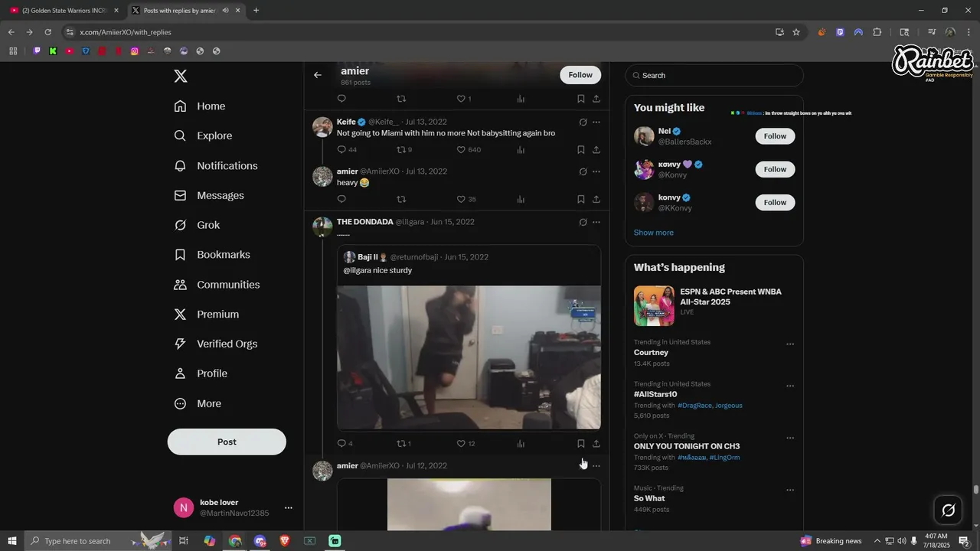Like the top post with 1 like
Viewport: 980px width, 551px height.
[x=461, y=99]
